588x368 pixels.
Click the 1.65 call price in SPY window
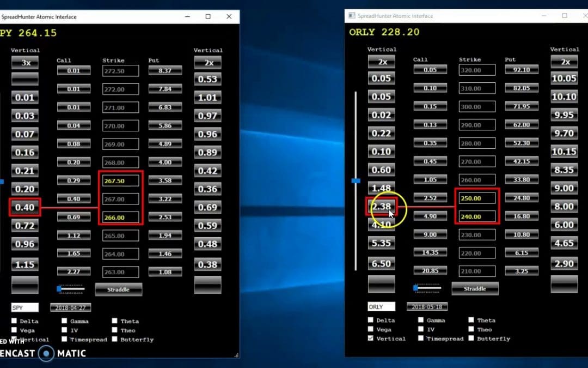(x=74, y=254)
